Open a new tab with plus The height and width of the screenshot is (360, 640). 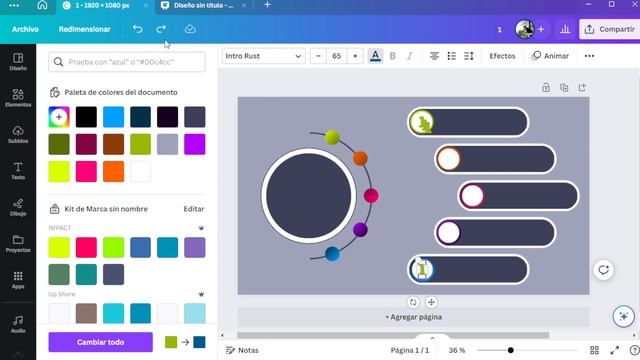[267, 5]
